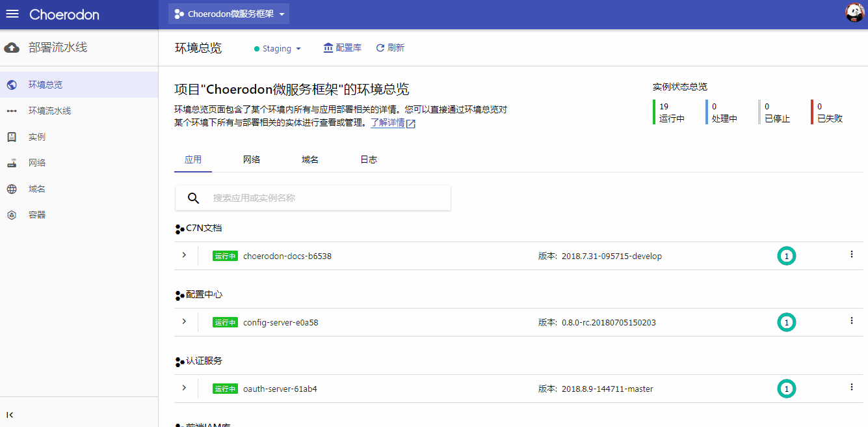868x427 pixels.
Task: Click the pod count circle for choerodon-docs-b6538
Action: click(787, 256)
